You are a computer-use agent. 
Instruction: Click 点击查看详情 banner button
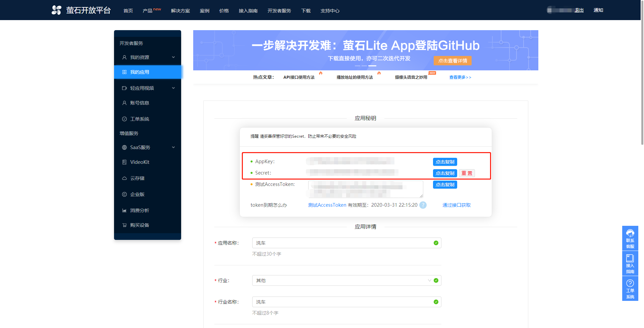point(452,61)
